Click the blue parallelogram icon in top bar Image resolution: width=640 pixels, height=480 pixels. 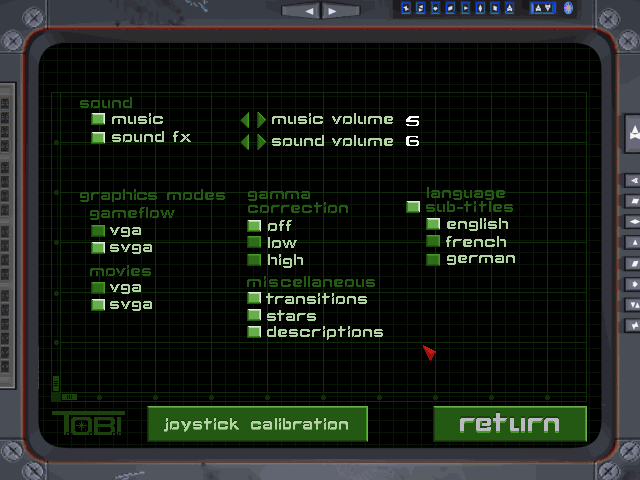[451, 8]
